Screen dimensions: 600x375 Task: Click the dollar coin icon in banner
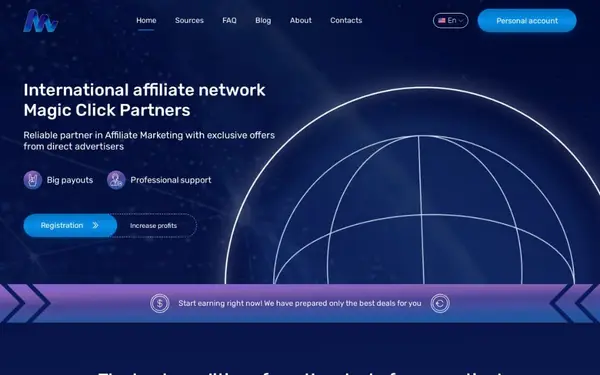click(x=160, y=303)
